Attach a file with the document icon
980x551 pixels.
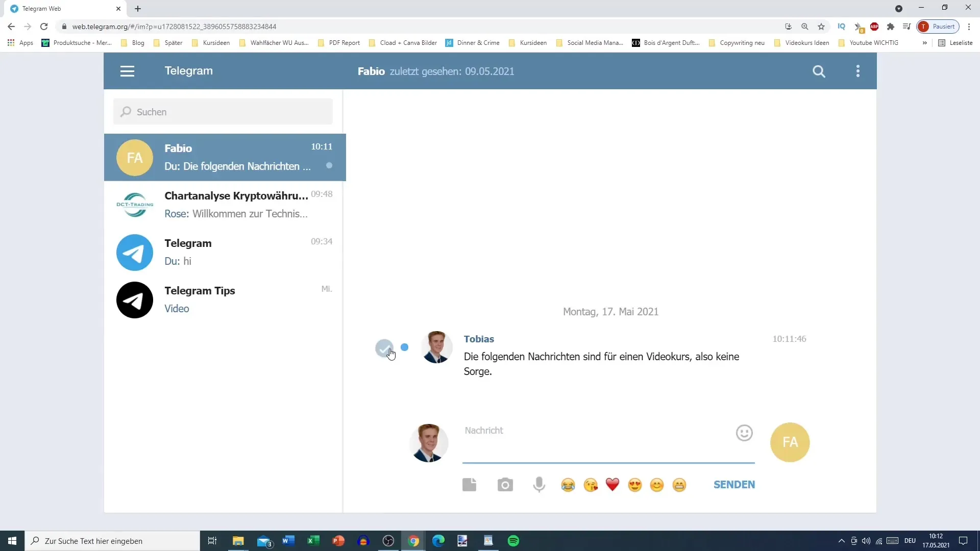pyautogui.click(x=469, y=484)
